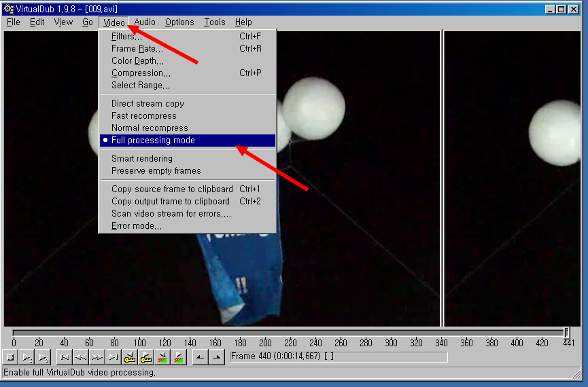Image resolution: width=588 pixels, height=387 pixels.
Task: Go to previous keyframe icon
Action: [130, 357]
